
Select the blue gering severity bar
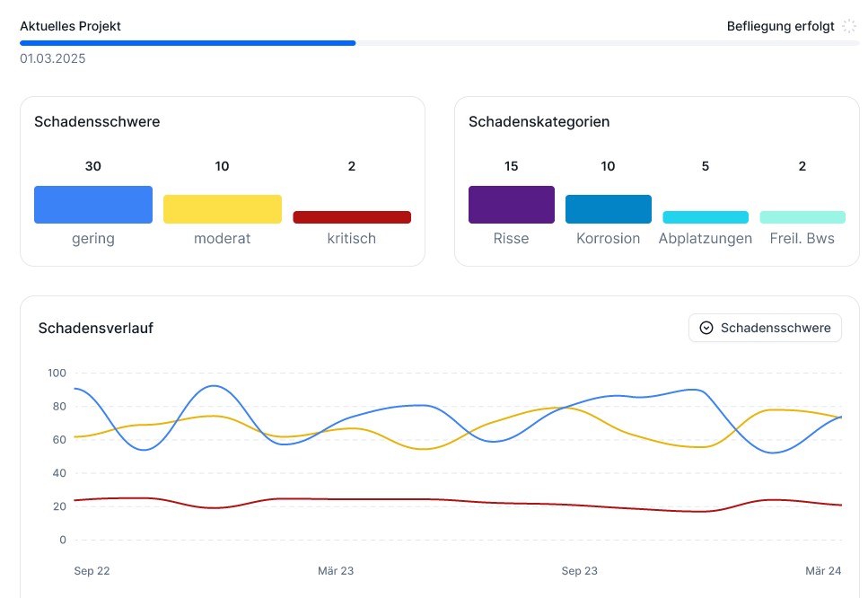(93, 205)
